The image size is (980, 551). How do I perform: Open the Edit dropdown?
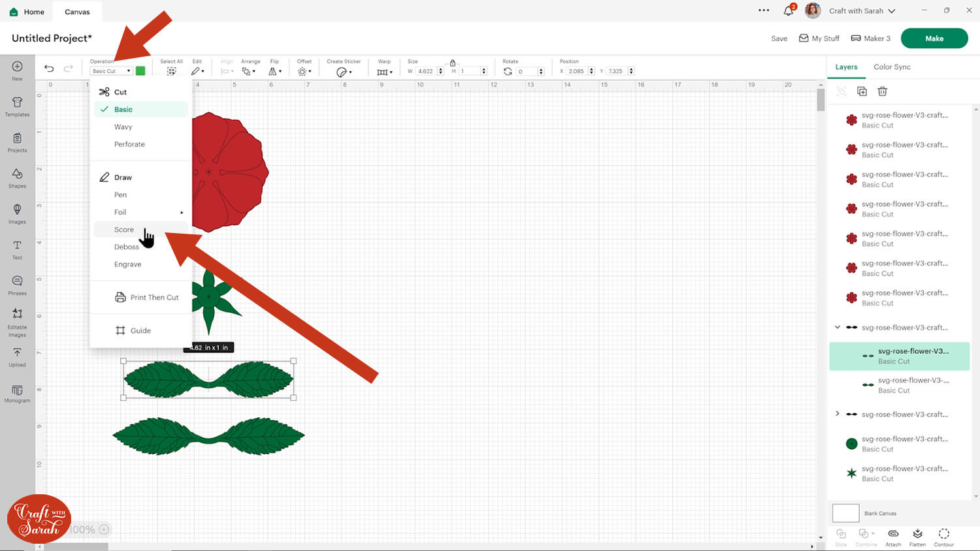click(x=197, y=71)
